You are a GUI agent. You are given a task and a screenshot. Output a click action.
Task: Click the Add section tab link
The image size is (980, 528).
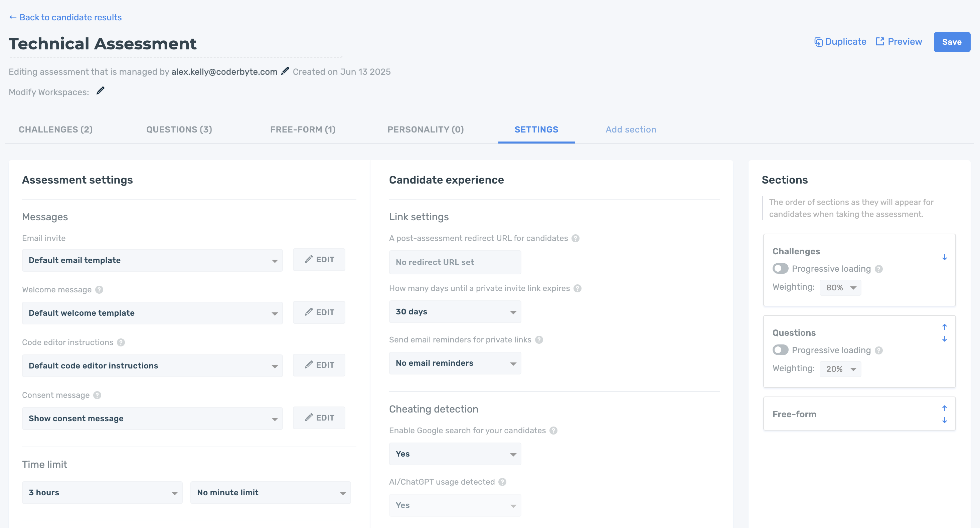[x=631, y=129]
